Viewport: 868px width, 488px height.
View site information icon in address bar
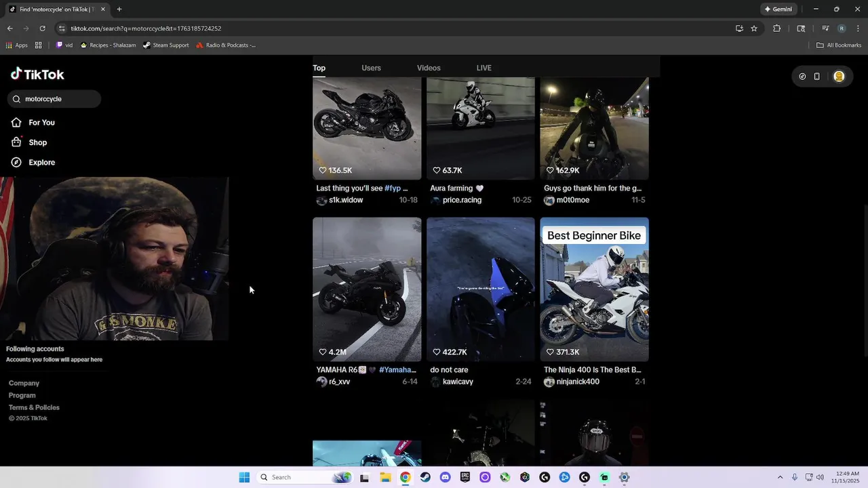(62, 28)
